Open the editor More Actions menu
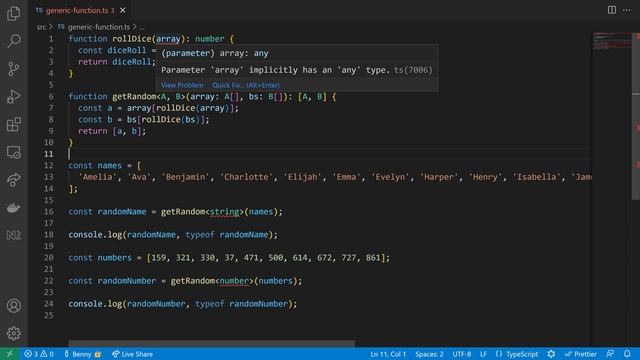The width and height of the screenshot is (640, 360). (x=627, y=10)
